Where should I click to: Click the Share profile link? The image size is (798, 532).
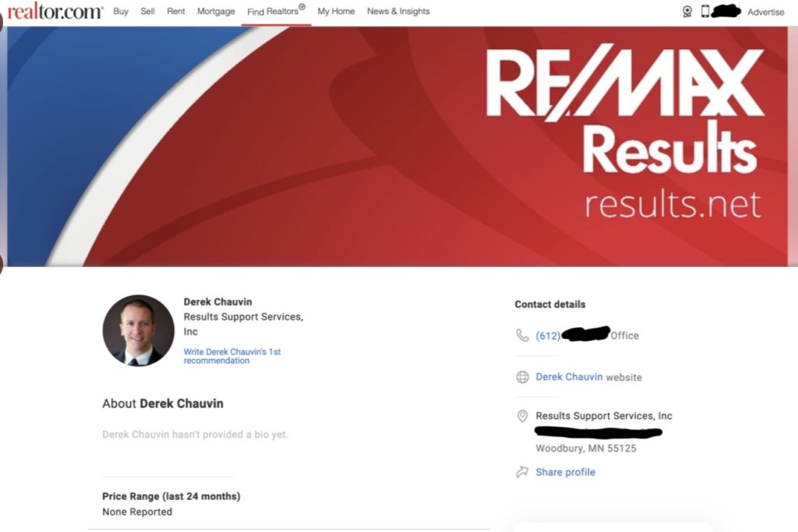[565, 471]
